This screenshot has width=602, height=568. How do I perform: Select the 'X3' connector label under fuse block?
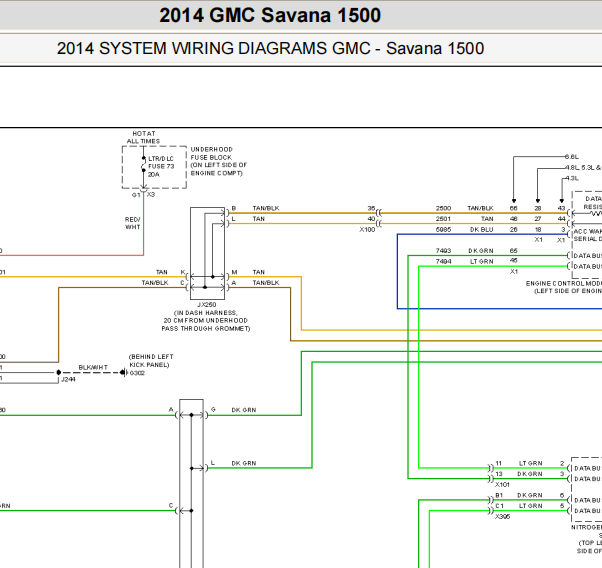[x=151, y=195]
